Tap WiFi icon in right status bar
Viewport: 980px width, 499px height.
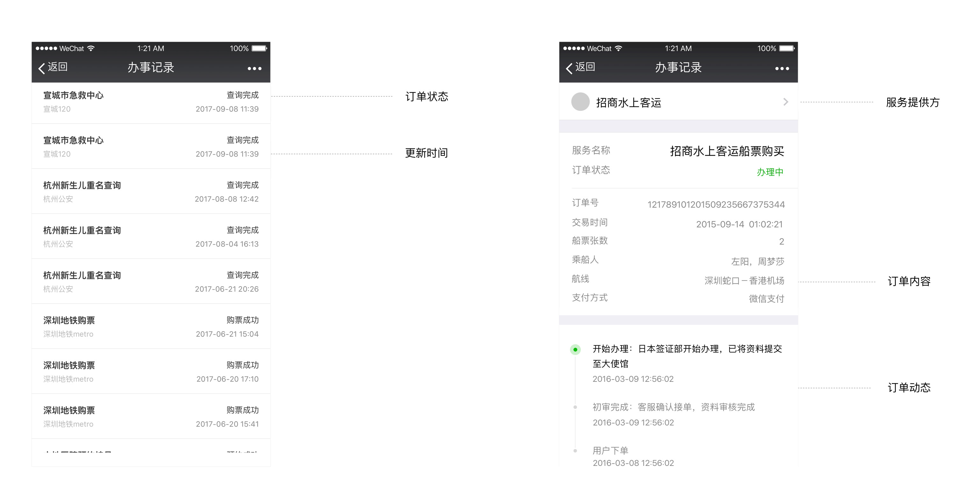tap(619, 48)
